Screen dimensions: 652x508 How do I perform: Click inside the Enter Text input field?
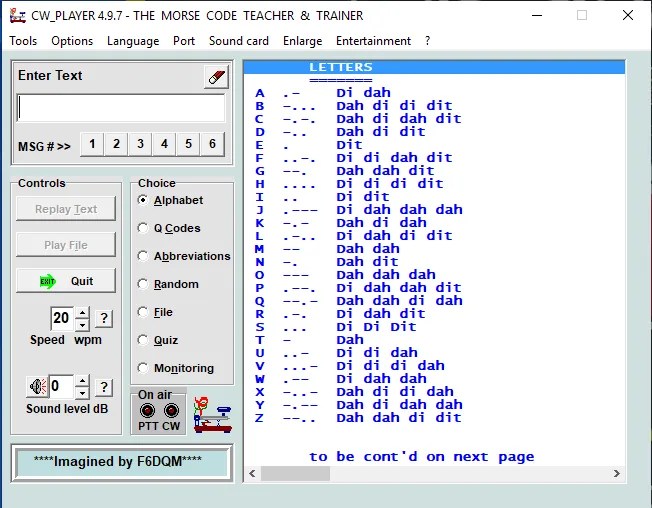121,108
